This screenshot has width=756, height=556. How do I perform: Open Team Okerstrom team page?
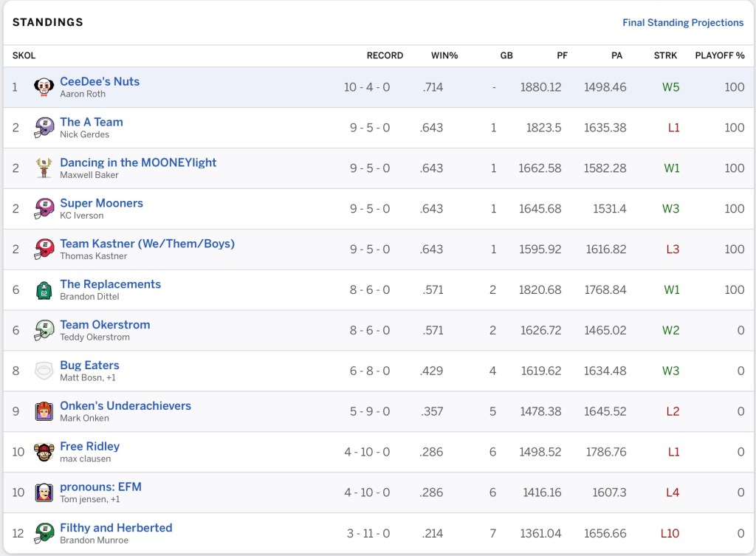[105, 325]
